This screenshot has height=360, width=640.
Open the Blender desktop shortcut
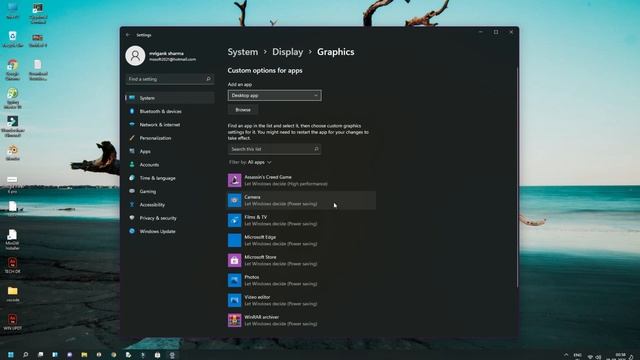pos(13,153)
